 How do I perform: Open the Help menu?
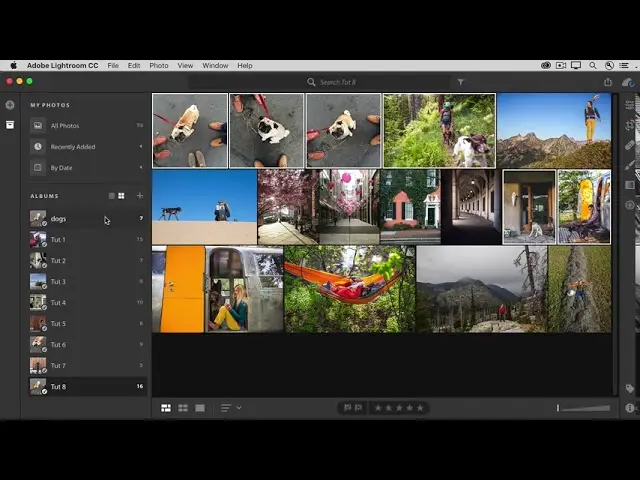pyautogui.click(x=245, y=65)
